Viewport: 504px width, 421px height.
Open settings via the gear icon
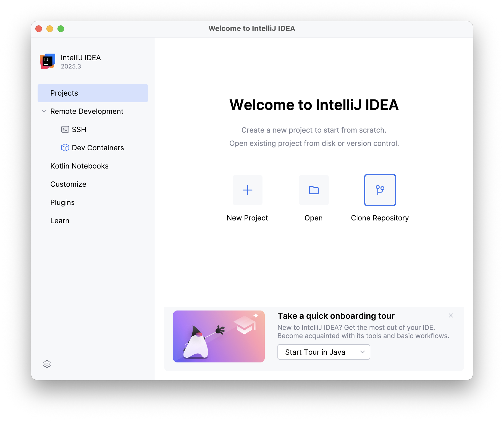click(x=47, y=364)
